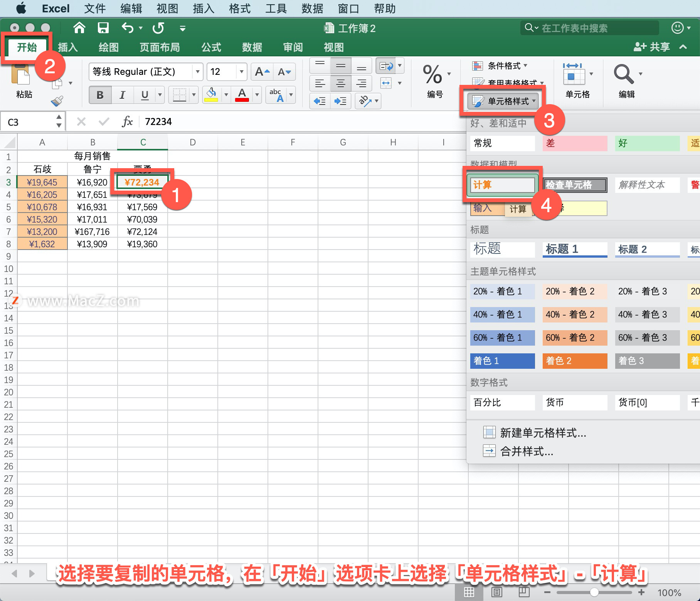The image size is (700, 601).
Task: Decrease font size with small A
Action: click(284, 72)
